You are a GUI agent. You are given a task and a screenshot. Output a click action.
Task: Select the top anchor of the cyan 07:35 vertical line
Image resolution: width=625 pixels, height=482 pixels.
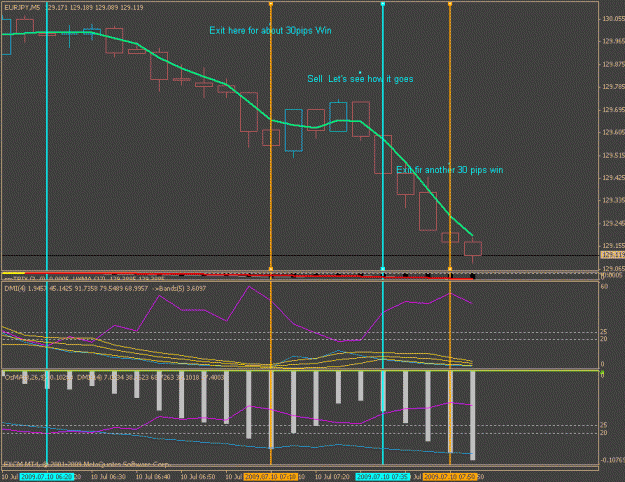pyautogui.click(x=383, y=4)
